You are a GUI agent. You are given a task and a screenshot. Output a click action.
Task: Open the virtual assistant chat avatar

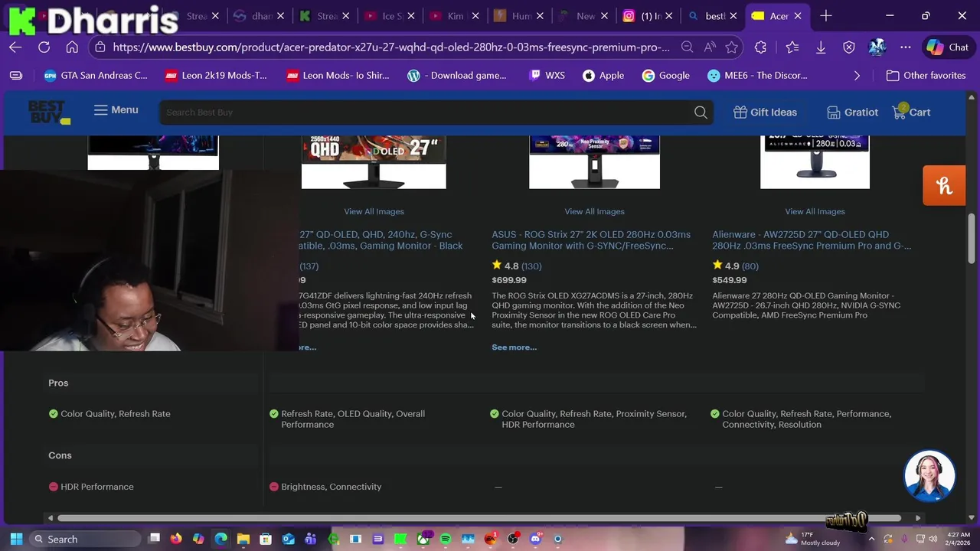[x=929, y=476]
